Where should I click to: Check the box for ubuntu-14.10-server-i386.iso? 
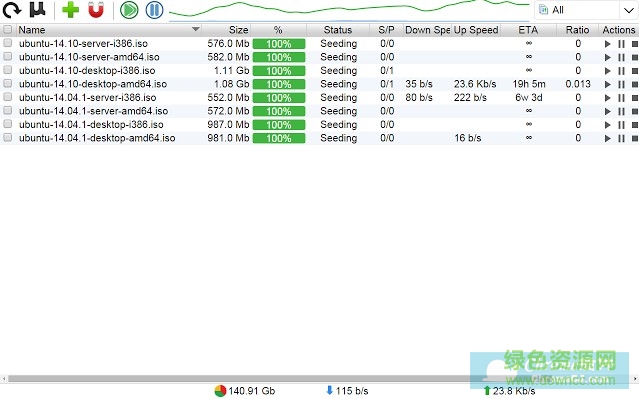tap(7, 43)
